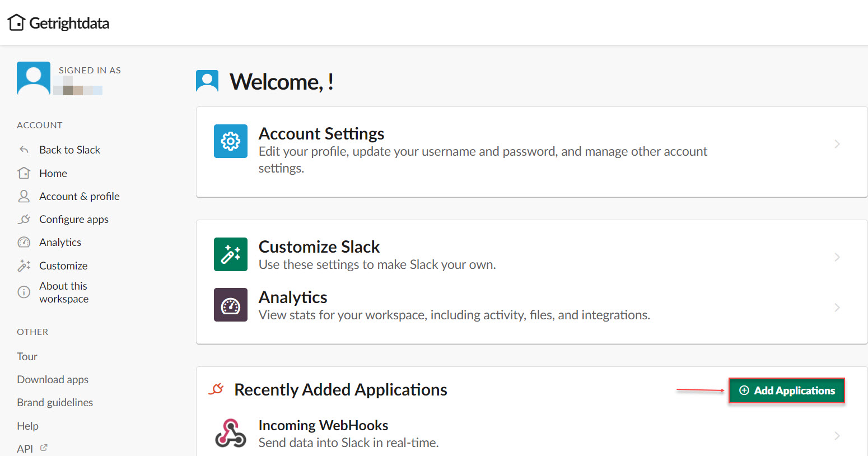The width and height of the screenshot is (868, 456).
Task: Click the green Customize Slack wand icon
Action: pos(231,254)
